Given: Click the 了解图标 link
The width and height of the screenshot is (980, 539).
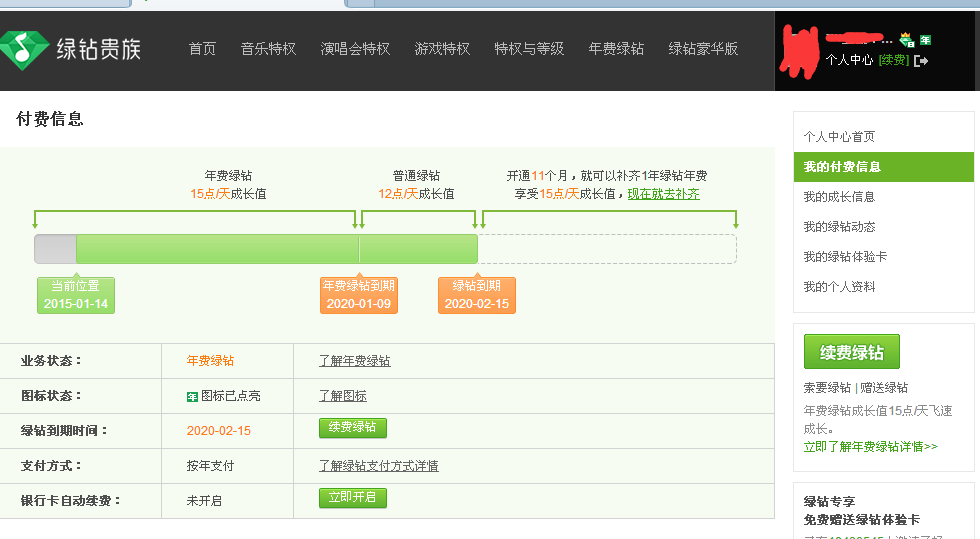Looking at the screenshot, I should pyautogui.click(x=342, y=396).
